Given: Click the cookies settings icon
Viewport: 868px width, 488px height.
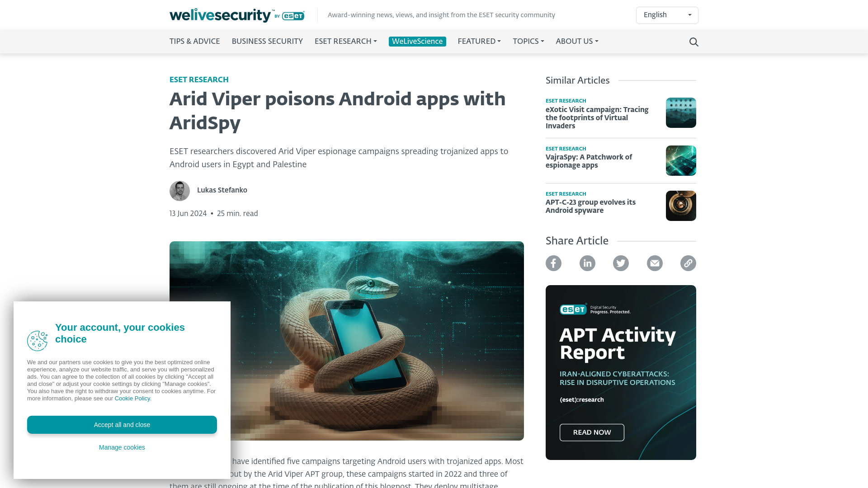Looking at the screenshot, I should (x=38, y=341).
